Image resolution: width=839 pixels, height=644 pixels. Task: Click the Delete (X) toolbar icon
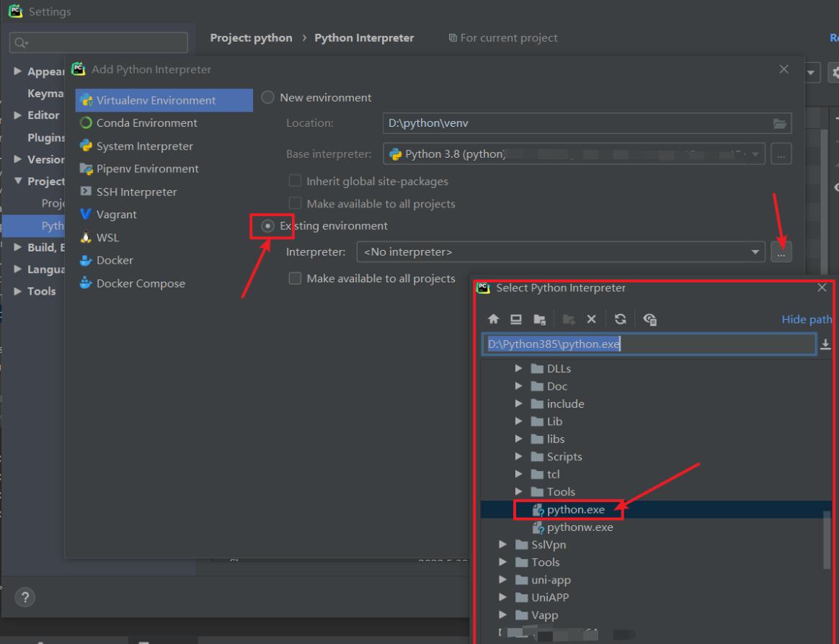pos(591,319)
